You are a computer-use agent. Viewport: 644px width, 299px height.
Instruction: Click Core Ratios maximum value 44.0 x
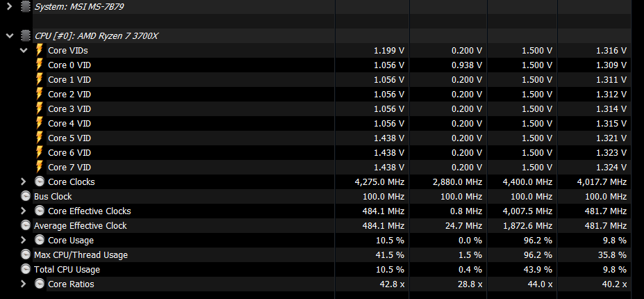(539, 284)
